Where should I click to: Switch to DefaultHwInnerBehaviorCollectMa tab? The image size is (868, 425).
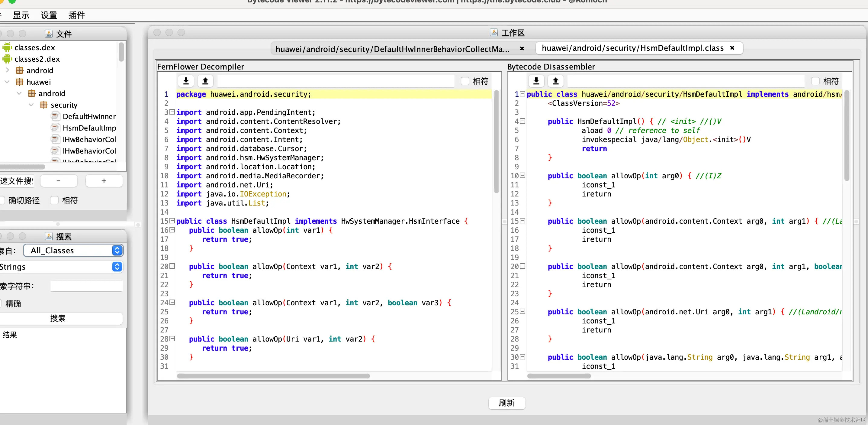392,49
